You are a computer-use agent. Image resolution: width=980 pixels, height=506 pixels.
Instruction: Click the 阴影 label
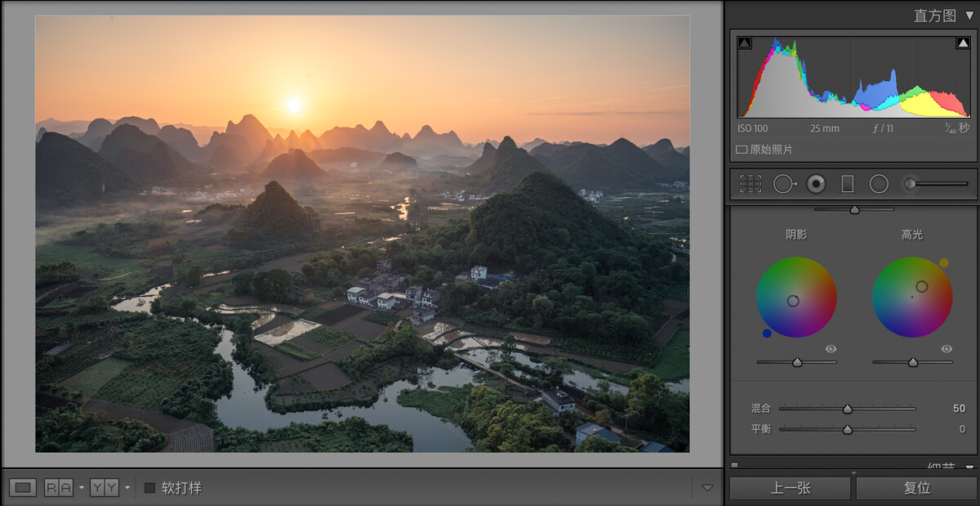[x=796, y=235]
